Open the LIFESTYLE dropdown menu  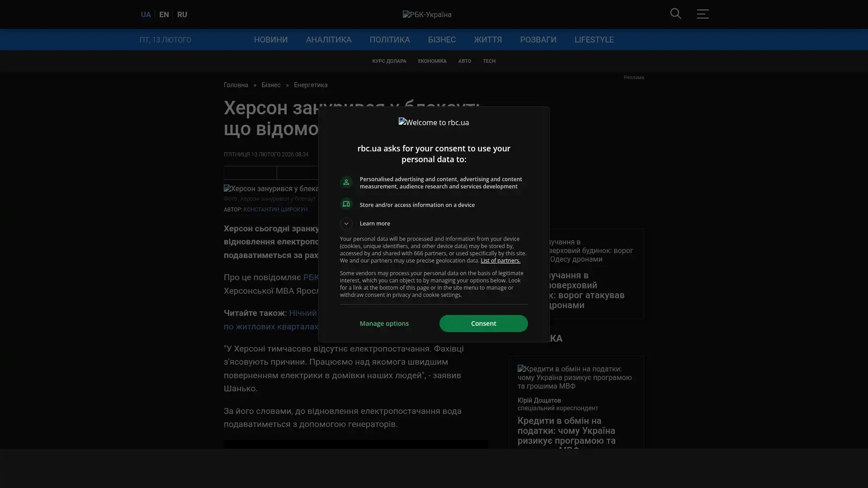(594, 40)
